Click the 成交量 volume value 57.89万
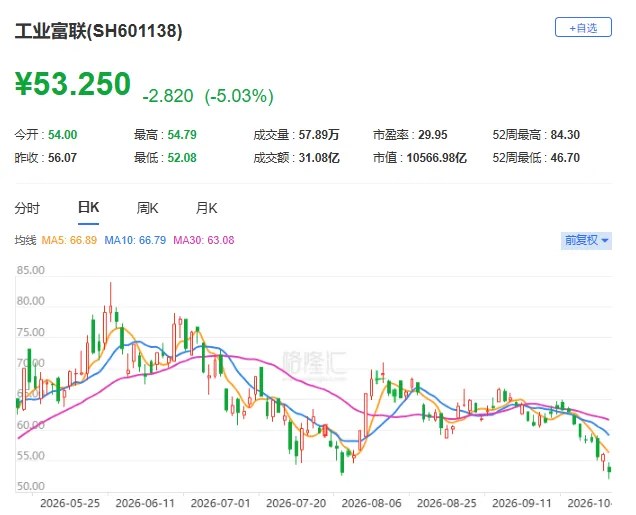 point(319,135)
